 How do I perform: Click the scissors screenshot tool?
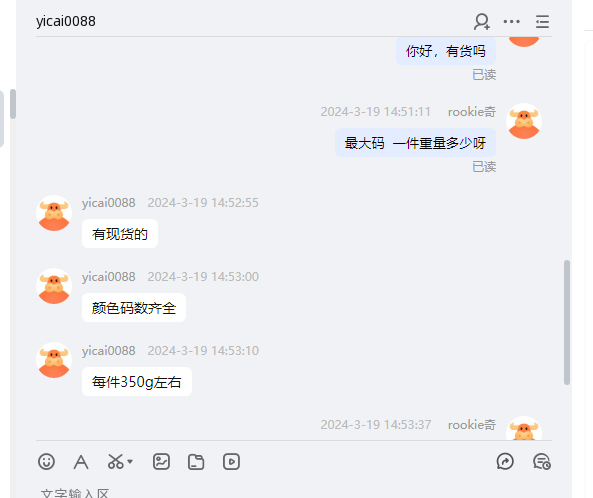116,462
